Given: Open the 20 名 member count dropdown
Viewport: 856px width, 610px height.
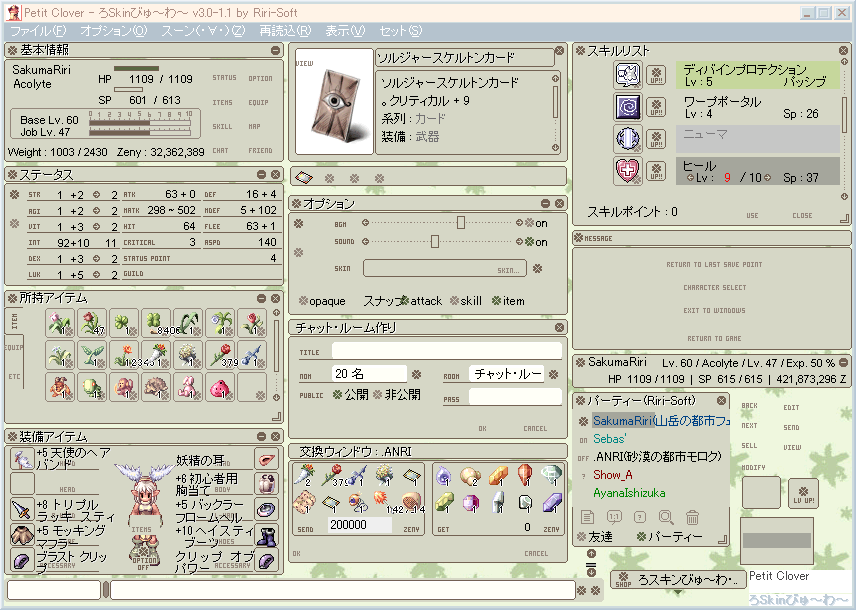Looking at the screenshot, I should [416, 374].
